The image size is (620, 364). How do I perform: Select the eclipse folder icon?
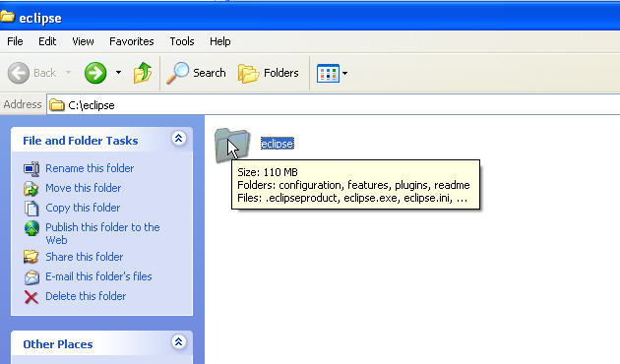pos(232,145)
